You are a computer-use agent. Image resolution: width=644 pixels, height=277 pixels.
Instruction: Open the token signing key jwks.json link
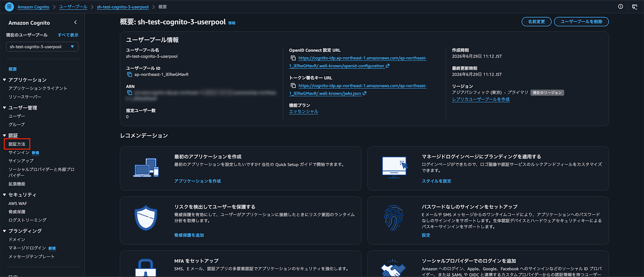pos(358,90)
